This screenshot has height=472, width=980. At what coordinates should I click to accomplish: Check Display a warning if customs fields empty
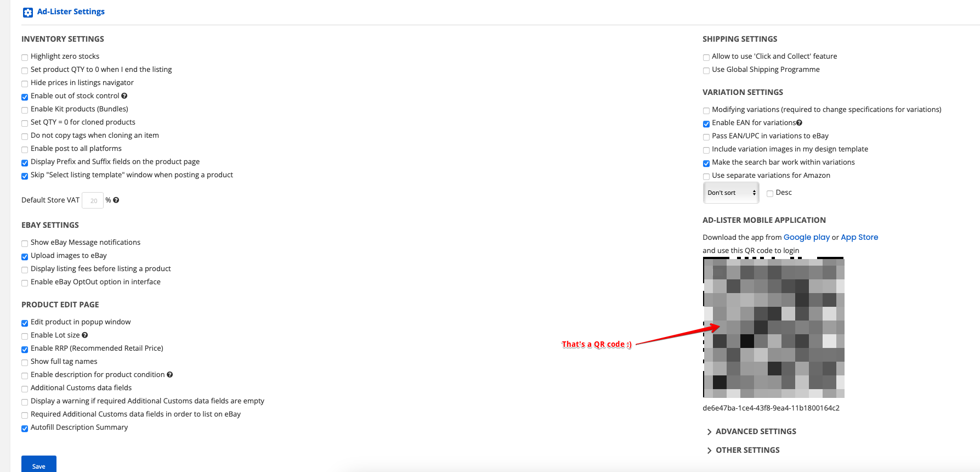[25, 402]
